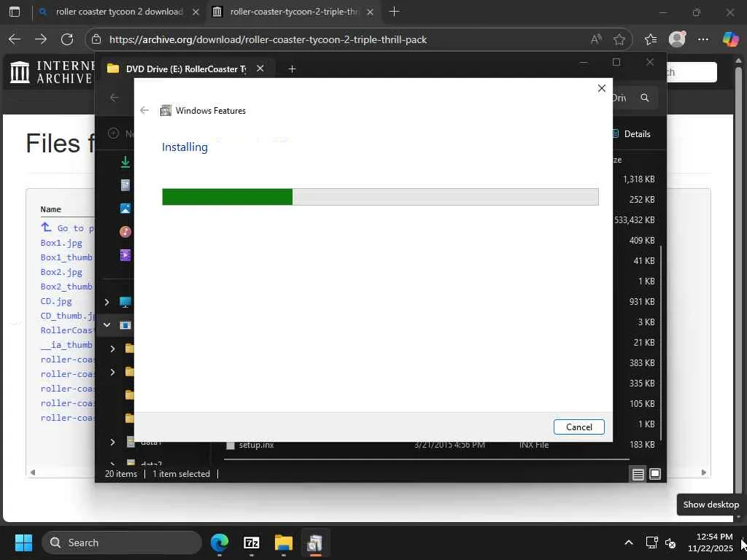747x560 pixels.
Task: Click Edge tab actions menu icon
Action: pos(15,12)
